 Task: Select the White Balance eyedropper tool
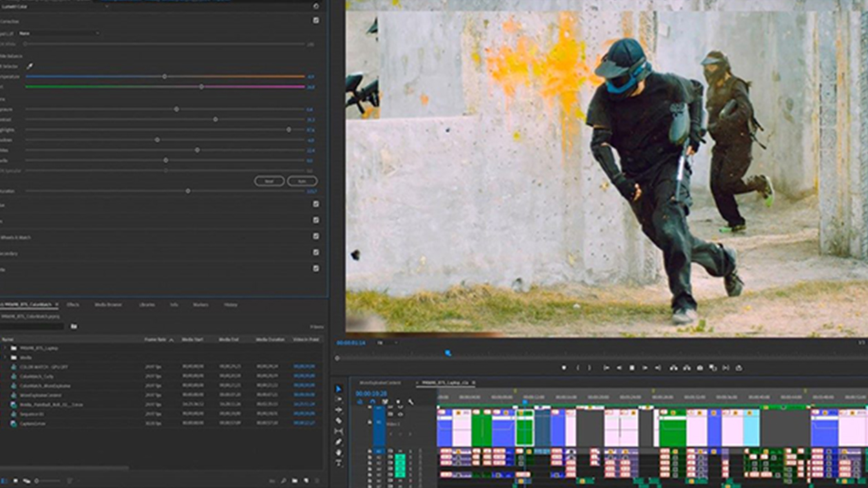[30, 65]
